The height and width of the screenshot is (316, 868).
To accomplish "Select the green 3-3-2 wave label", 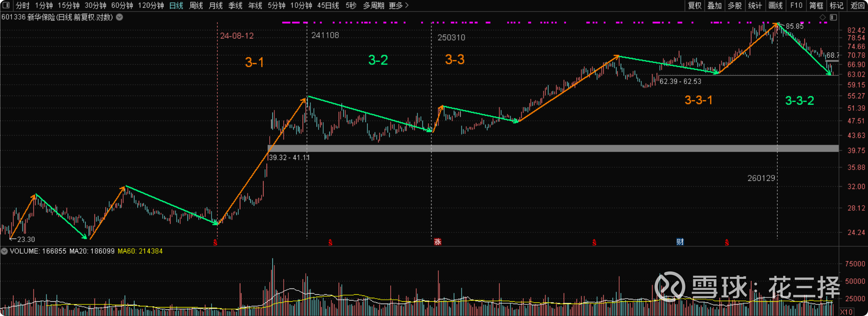I will 799,101.
